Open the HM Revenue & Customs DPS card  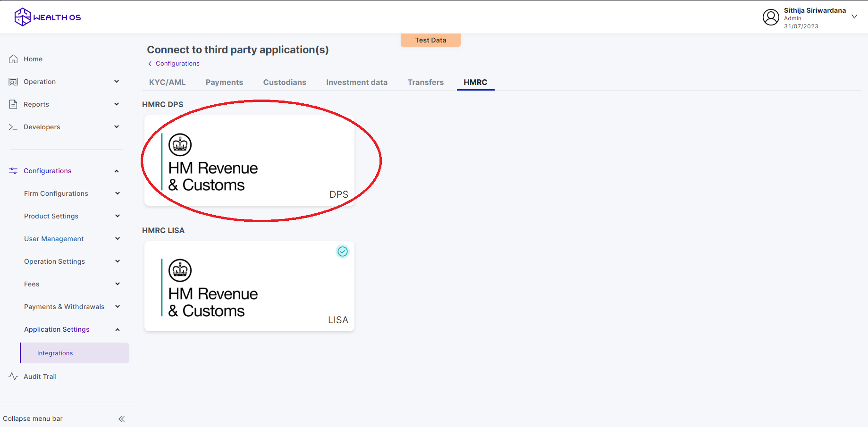(x=249, y=160)
